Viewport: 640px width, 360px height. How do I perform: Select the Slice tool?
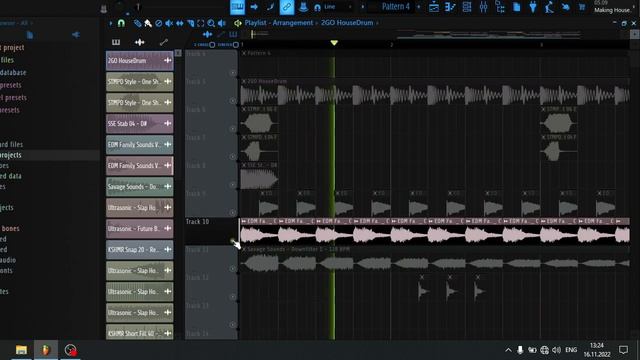(x=190, y=23)
